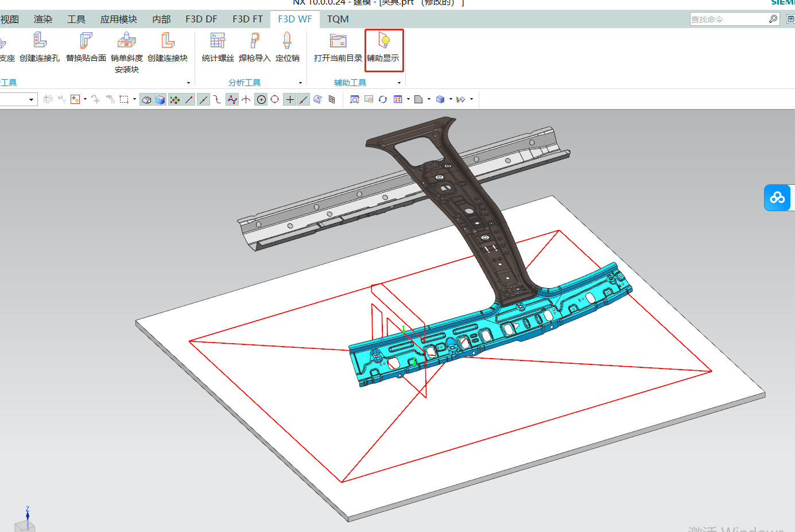Screen dimensions: 795x532
Task: Expand the 分析工具 group options arrow
Action: coord(300,83)
